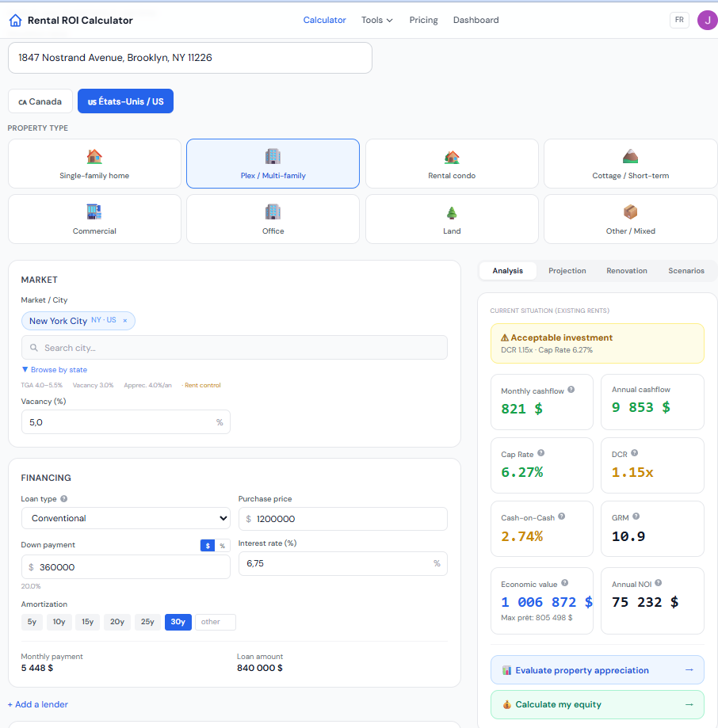Click arrow on Evaluate property appreciation

click(x=689, y=670)
